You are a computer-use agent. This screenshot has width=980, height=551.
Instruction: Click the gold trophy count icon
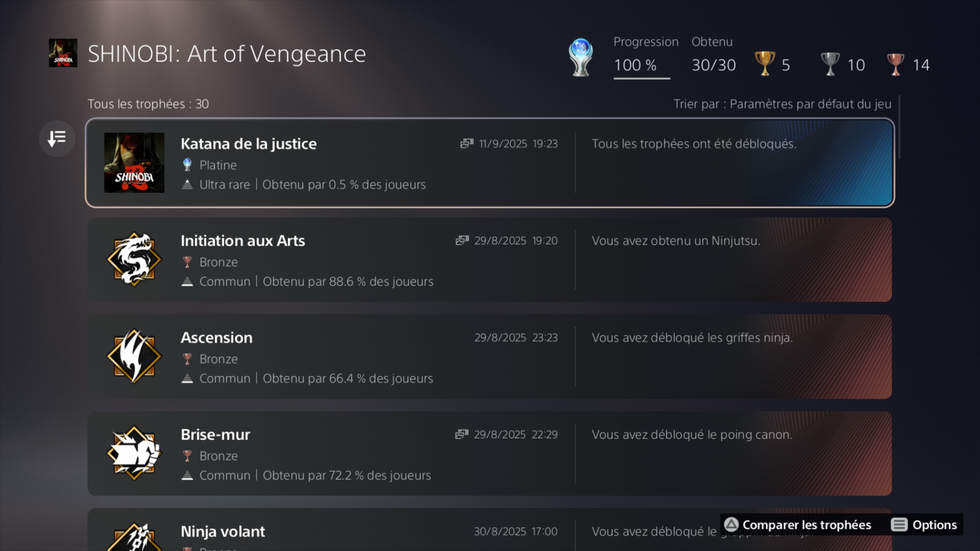coord(765,64)
